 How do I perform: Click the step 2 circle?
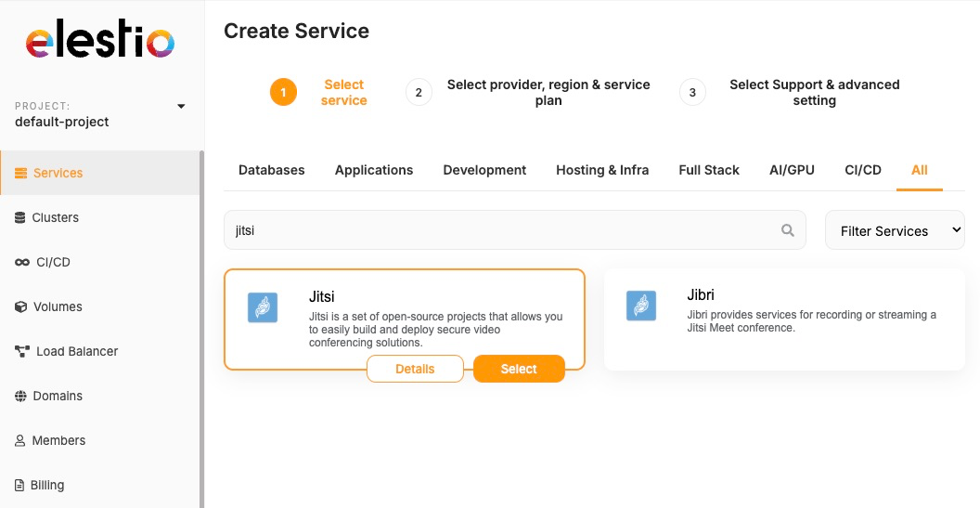419,93
